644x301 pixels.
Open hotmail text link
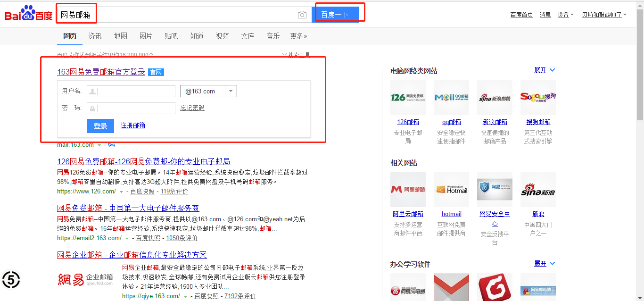tap(451, 214)
